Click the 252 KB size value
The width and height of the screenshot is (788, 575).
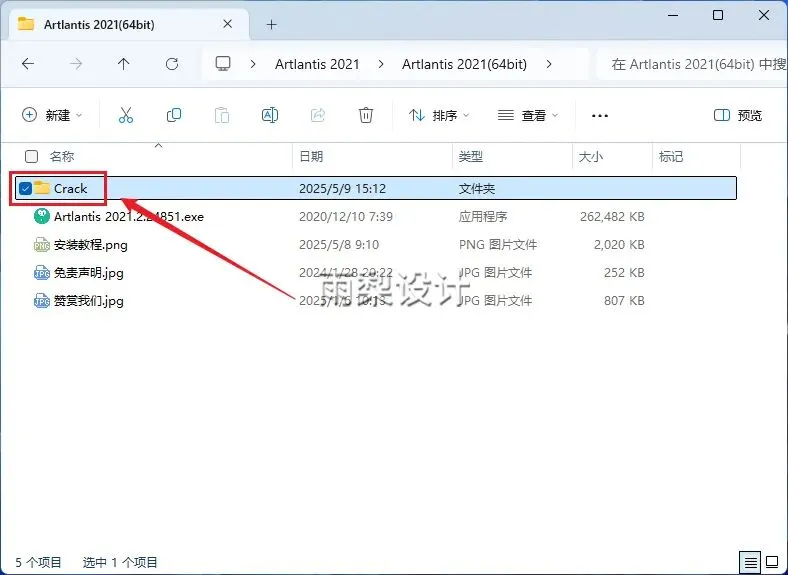click(x=624, y=272)
